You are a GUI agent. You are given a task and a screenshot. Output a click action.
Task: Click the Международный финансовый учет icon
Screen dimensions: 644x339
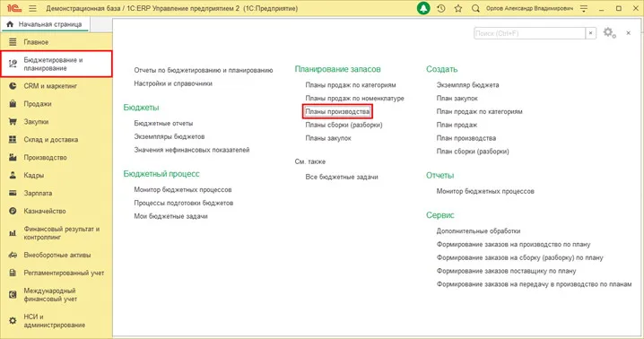point(13,295)
